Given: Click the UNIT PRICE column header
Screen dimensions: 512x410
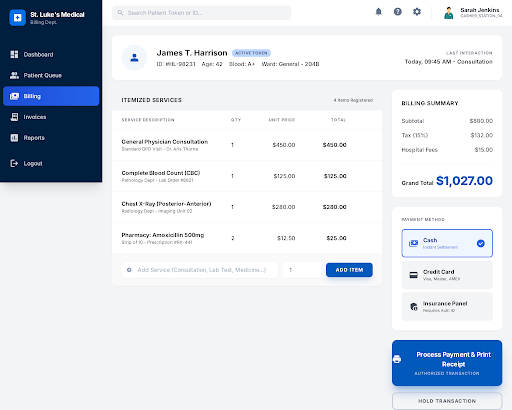Looking at the screenshot, I should click(282, 120).
